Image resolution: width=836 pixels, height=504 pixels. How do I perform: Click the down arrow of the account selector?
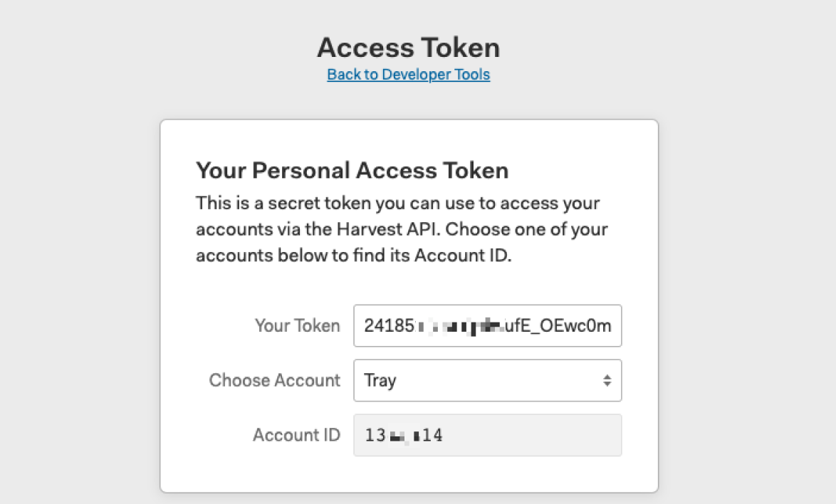point(607,384)
